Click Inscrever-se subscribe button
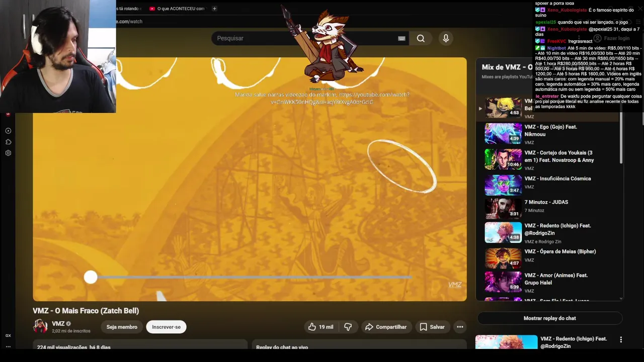This screenshot has height=362, width=644. (166, 327)
